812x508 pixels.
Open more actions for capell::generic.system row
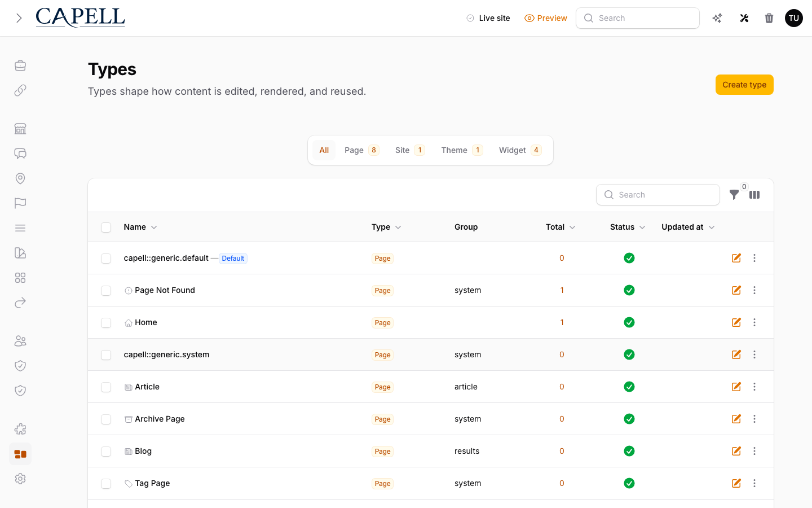pos(754,354)
